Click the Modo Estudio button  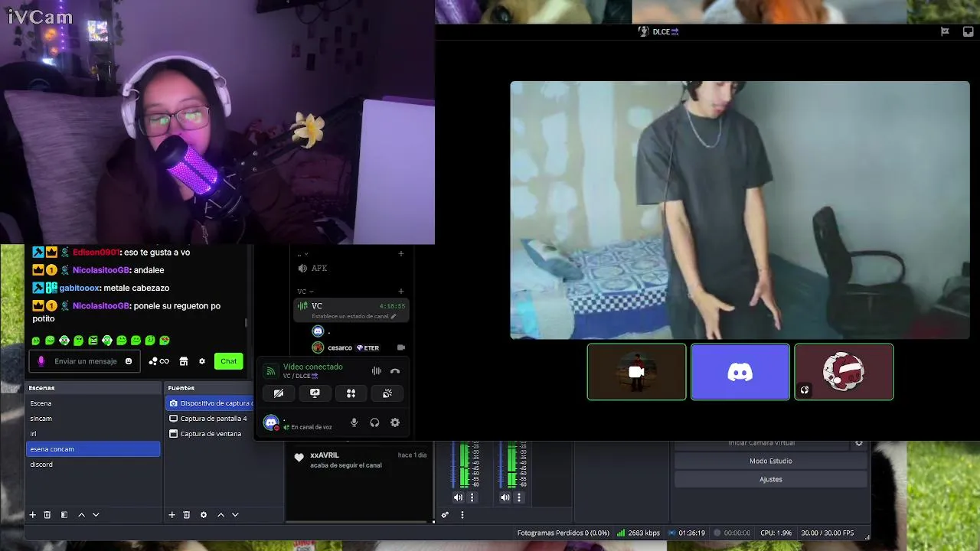point(770,461)
